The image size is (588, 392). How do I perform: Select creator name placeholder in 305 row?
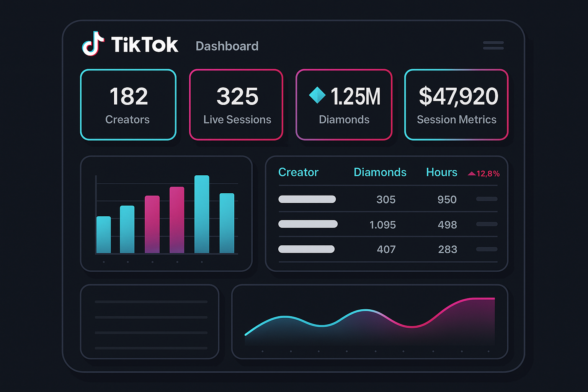click(307, 199)
